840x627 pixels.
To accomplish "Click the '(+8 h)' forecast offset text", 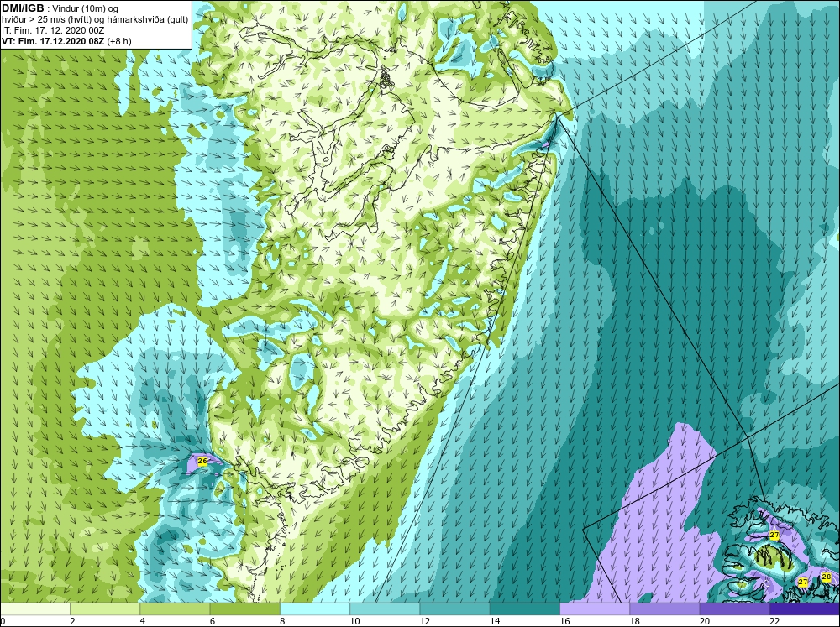I will coord(119,41).
